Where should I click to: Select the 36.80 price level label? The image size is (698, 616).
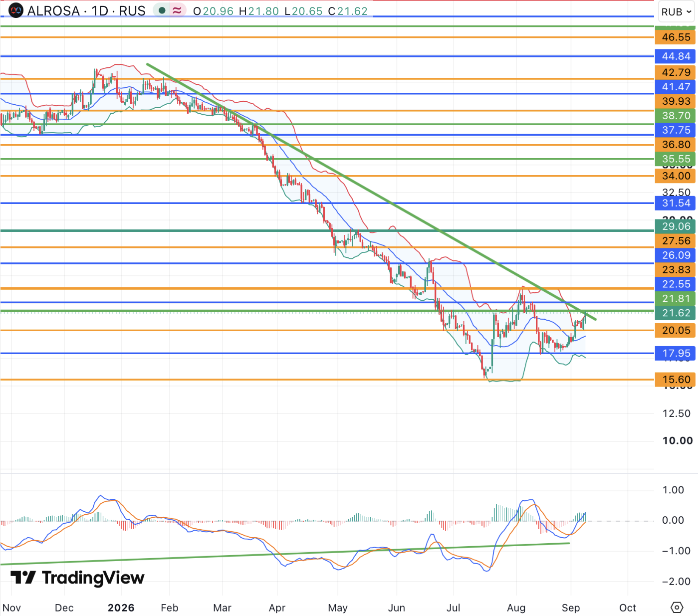point(676,145)
